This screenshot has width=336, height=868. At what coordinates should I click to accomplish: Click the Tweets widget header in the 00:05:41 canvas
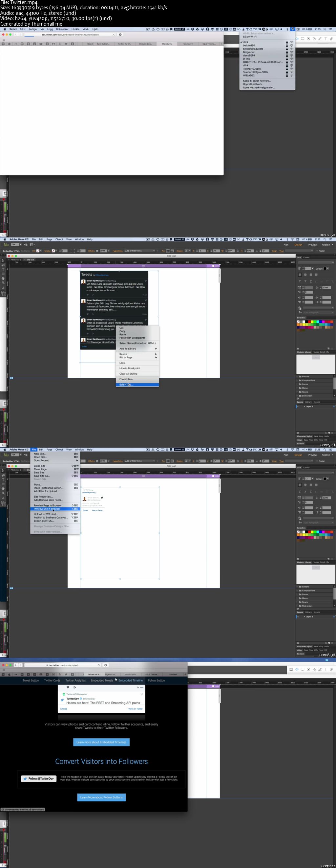(x=114, y=275)
